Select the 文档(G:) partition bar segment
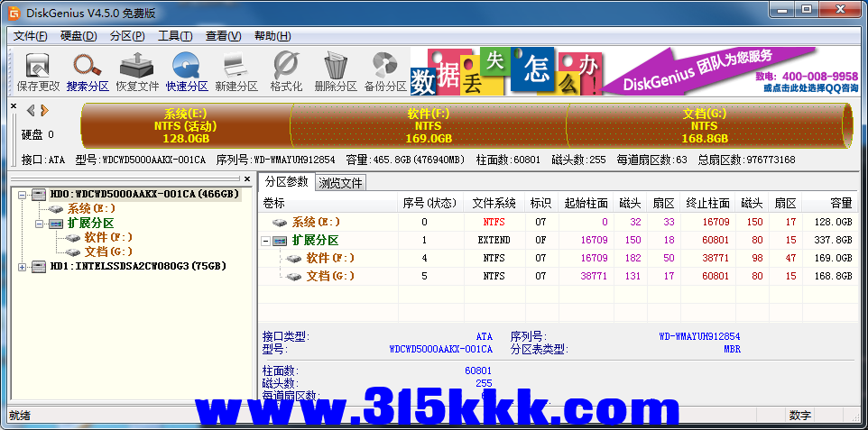868x430 pixels. tap(704, 126)
